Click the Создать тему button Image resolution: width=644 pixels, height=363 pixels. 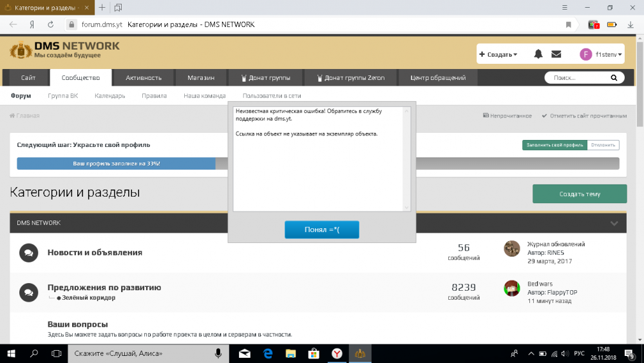580,194
